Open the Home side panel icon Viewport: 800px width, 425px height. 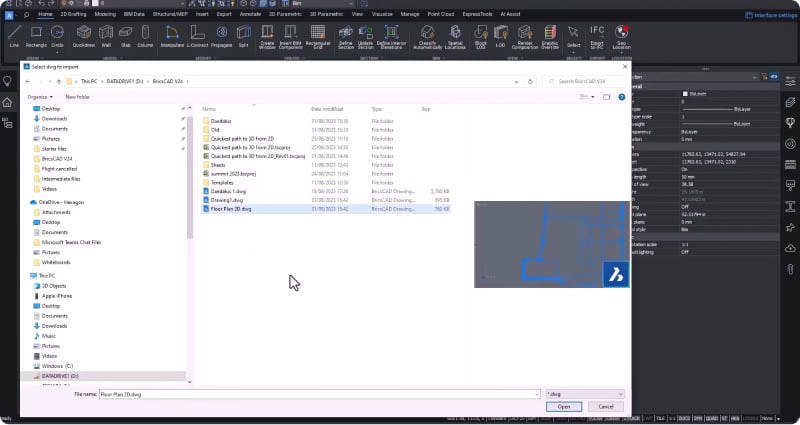(7, 103)
